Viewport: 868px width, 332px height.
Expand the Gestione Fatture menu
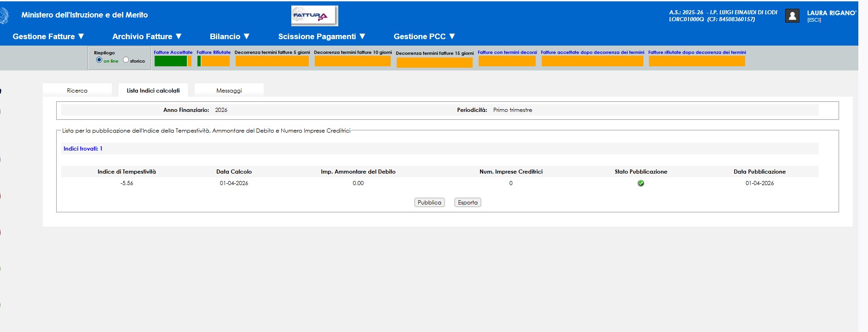[x=48, y=36]
